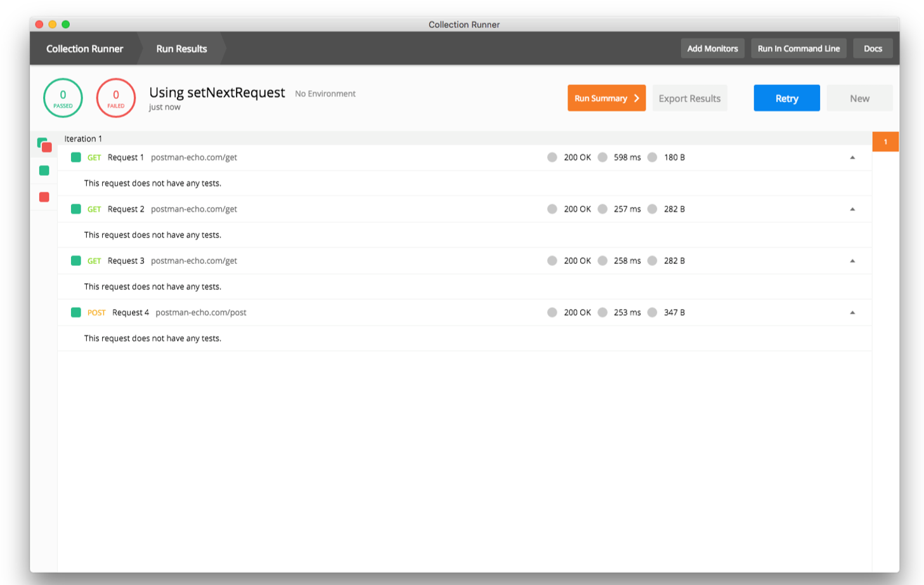Switch to the Run Results breadcrumb tab
This screenshot has width=924, height=585.
pyautogui.click(x=181, y=49)
